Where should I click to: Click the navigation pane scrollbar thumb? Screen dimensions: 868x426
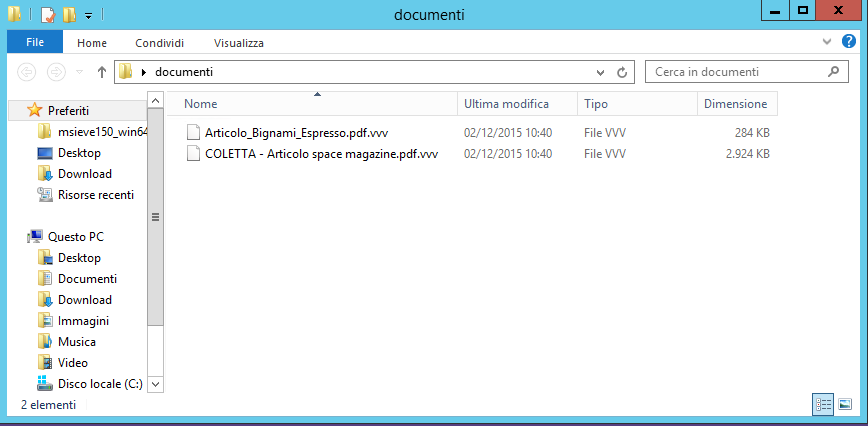(156, 216)
